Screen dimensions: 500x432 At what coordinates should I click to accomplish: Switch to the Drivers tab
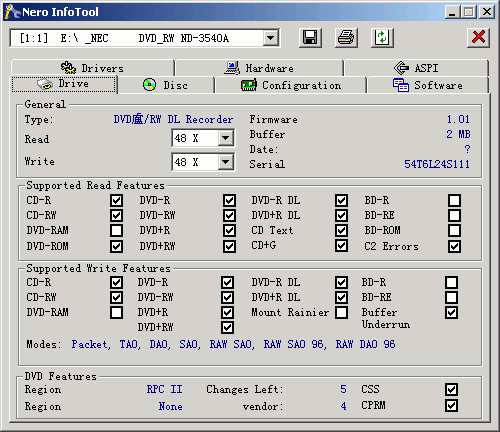point(92,68)
